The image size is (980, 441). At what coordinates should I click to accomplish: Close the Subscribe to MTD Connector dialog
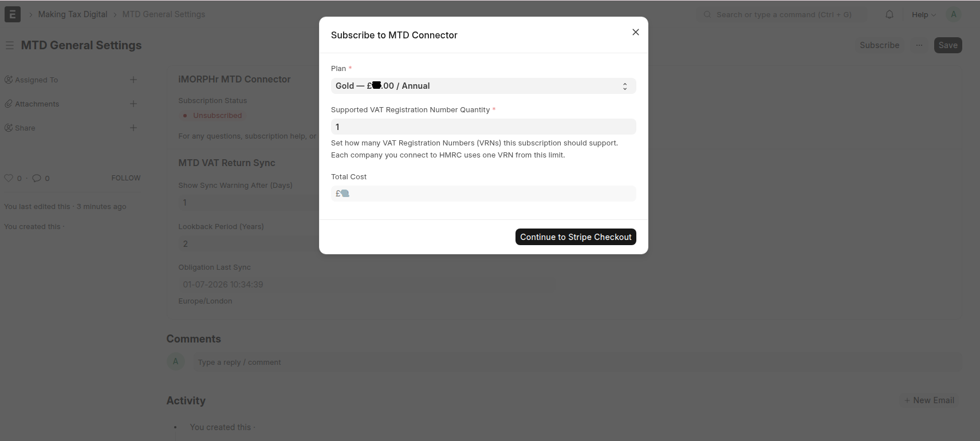tap(635, 32)
